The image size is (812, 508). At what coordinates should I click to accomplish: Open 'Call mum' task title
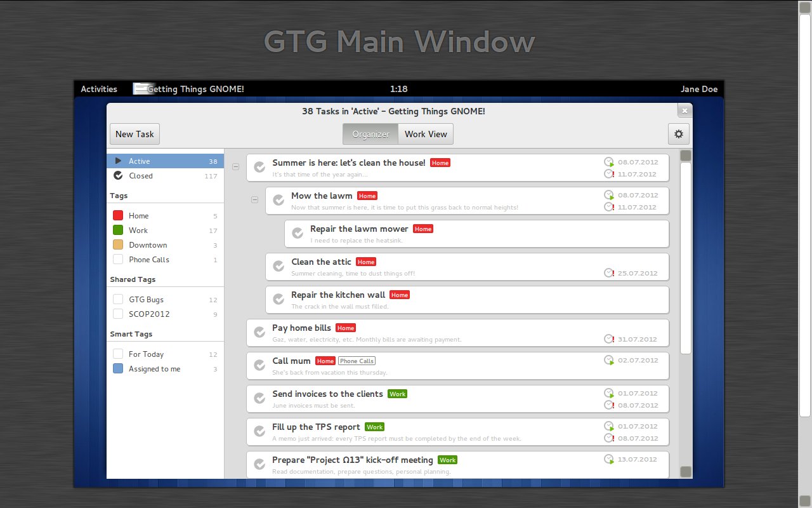pyautogui.click(x=291, y=361)
